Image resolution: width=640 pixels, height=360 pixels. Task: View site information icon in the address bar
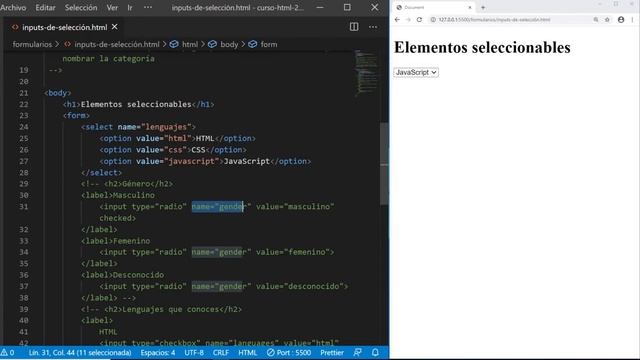coord(433,20)
